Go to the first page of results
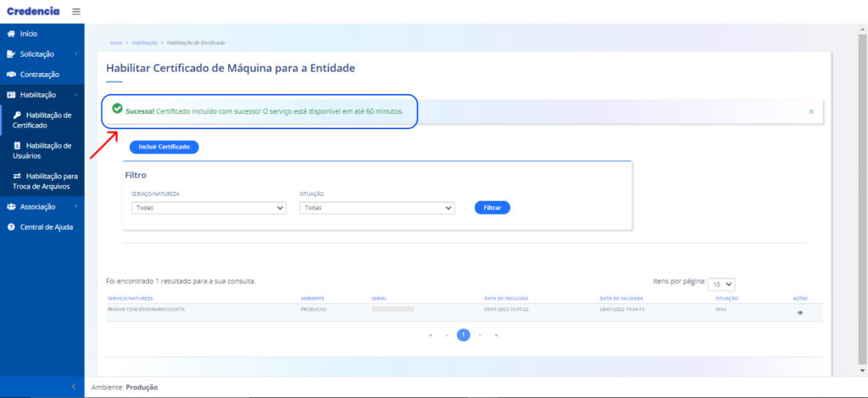This screenshot has height=398, width=868. click(431, 335)
